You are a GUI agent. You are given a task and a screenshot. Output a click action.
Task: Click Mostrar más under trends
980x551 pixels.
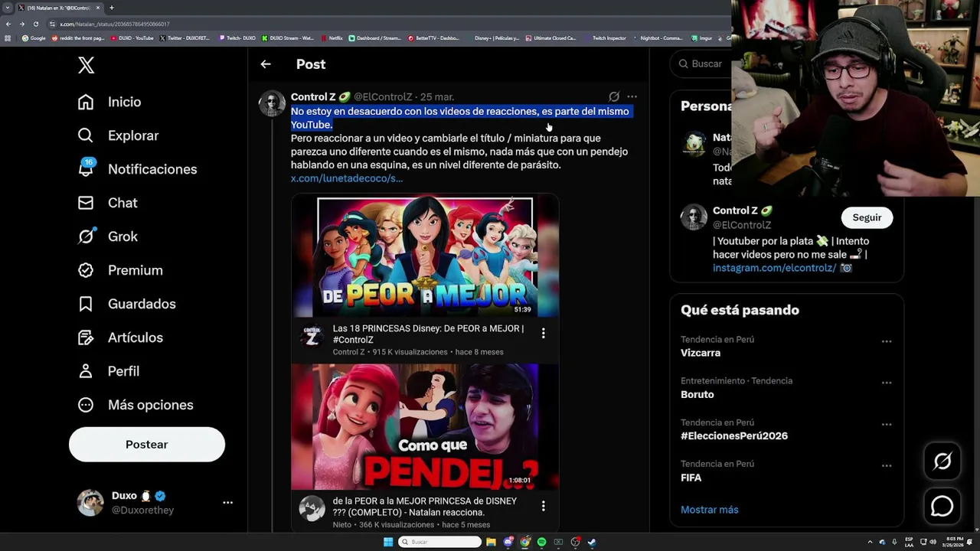(710, 510)
